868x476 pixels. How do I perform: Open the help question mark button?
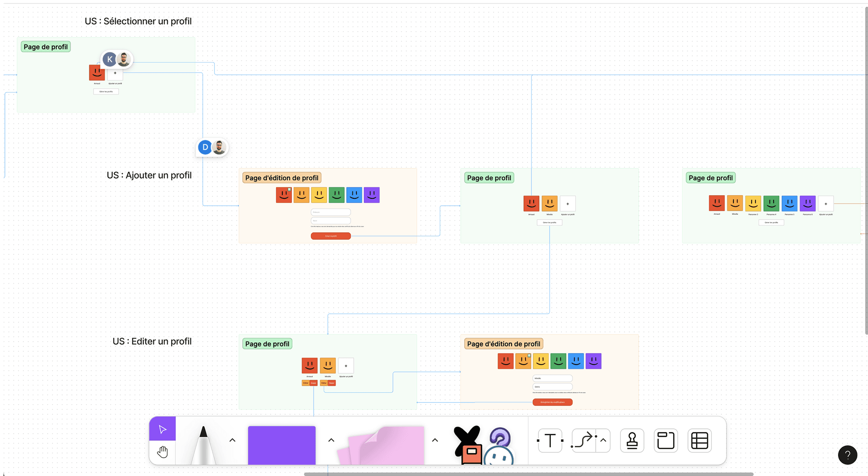847,455
